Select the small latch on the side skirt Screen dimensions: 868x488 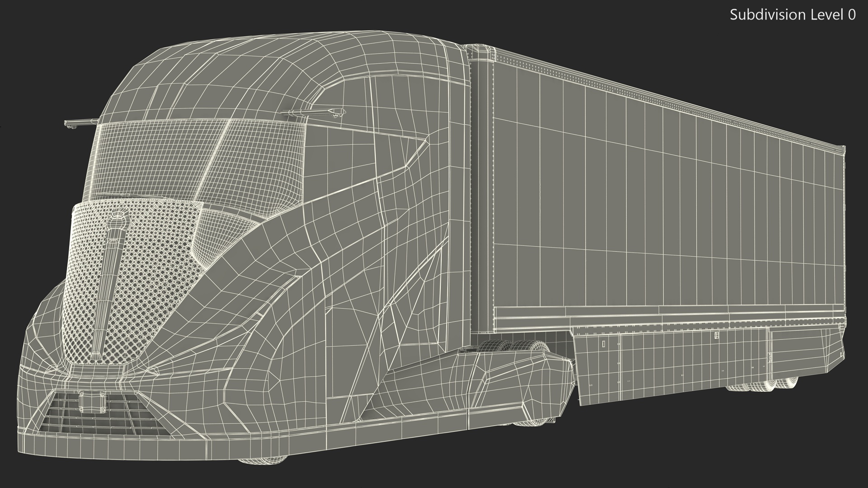[x=717, y=336]
